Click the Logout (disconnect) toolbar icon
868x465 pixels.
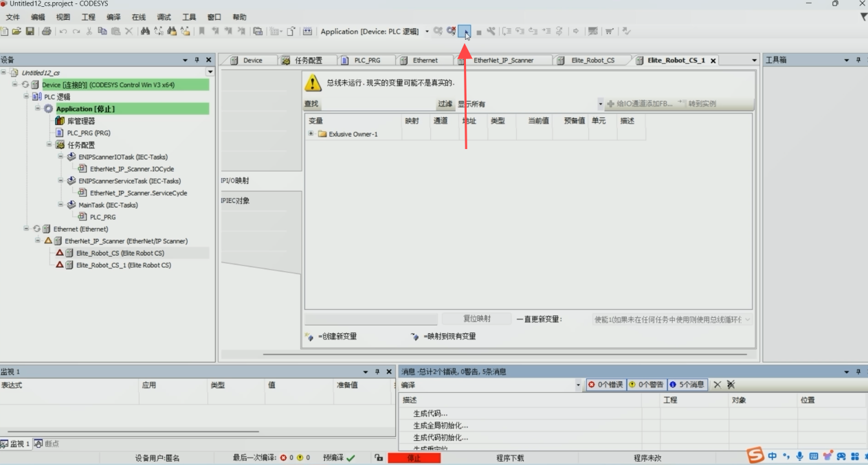pyautogui.click(x=451, y=31)
